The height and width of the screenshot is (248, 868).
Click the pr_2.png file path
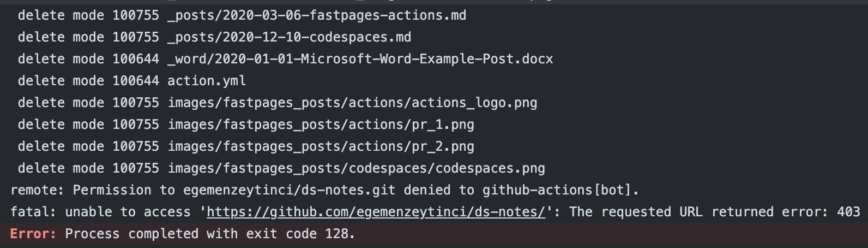(x=321, y=146)
